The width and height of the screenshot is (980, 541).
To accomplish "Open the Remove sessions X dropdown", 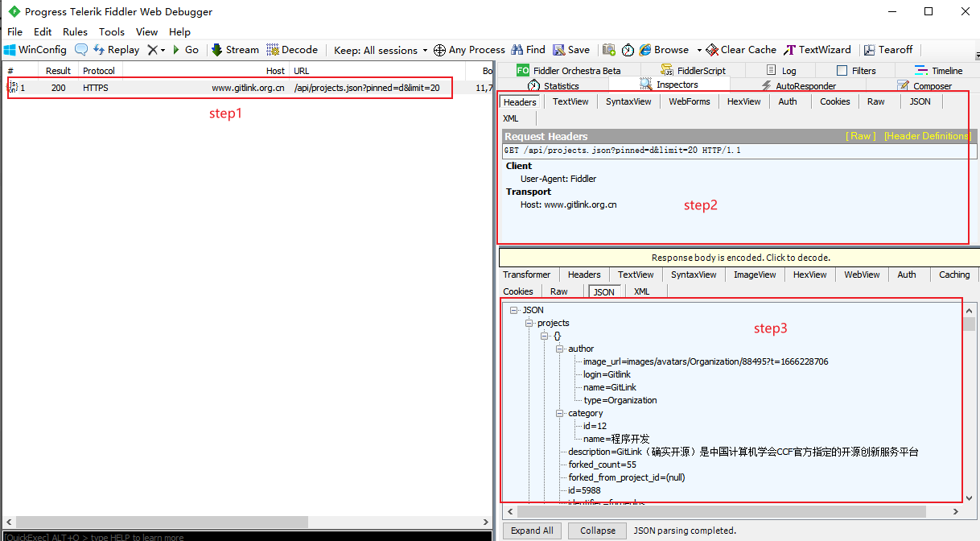I will tap(156, 50).
